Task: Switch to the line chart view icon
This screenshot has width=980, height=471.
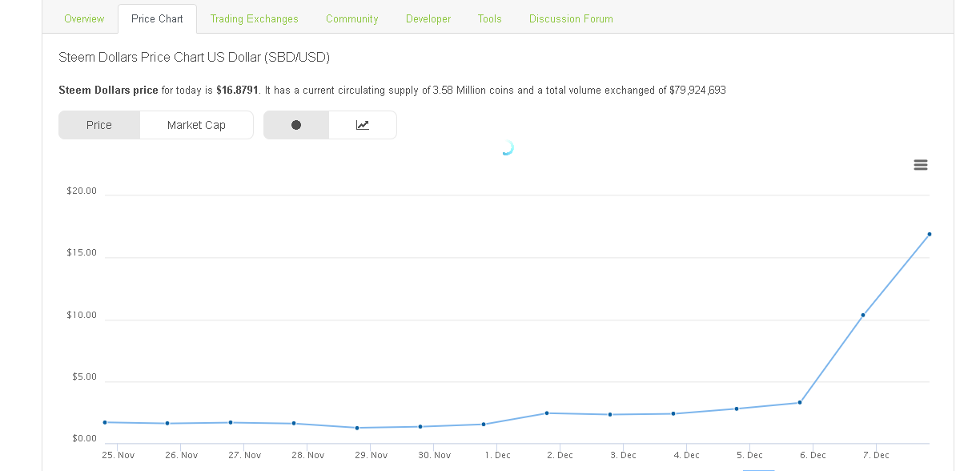Action: [363, 125]
